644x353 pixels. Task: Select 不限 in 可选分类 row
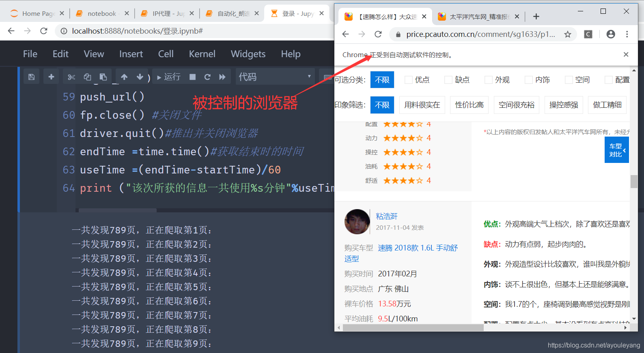(x=382, y=80)
